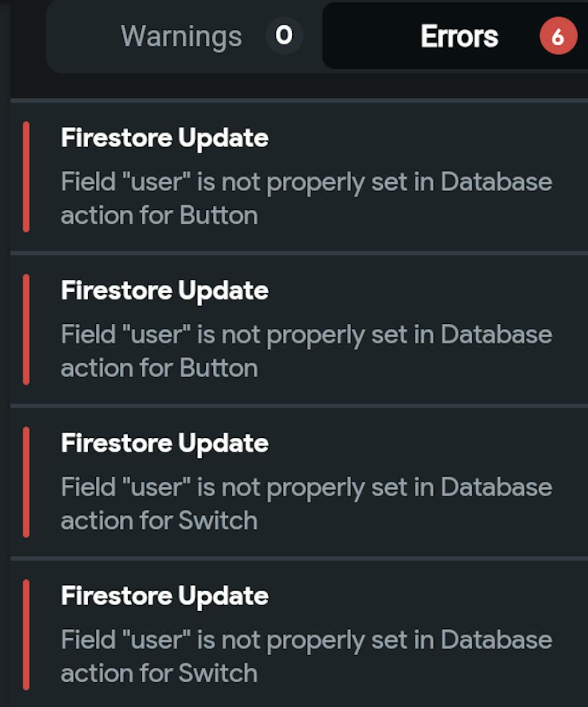Click the red severity bar of the first Button error
The width and height of the screenshot is (588, 707).
tap(26, 177)
